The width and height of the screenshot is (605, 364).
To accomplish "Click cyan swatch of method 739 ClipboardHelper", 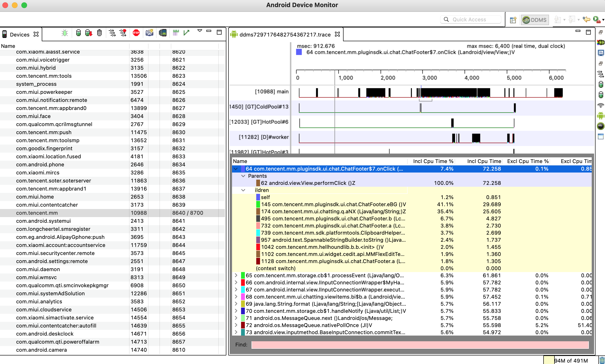I will click(x=258, y=233).
